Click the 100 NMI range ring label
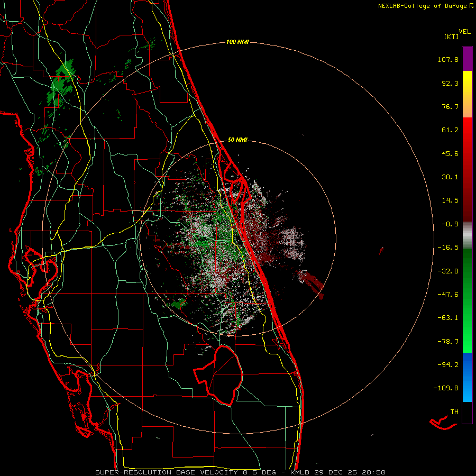 [237, 42]
